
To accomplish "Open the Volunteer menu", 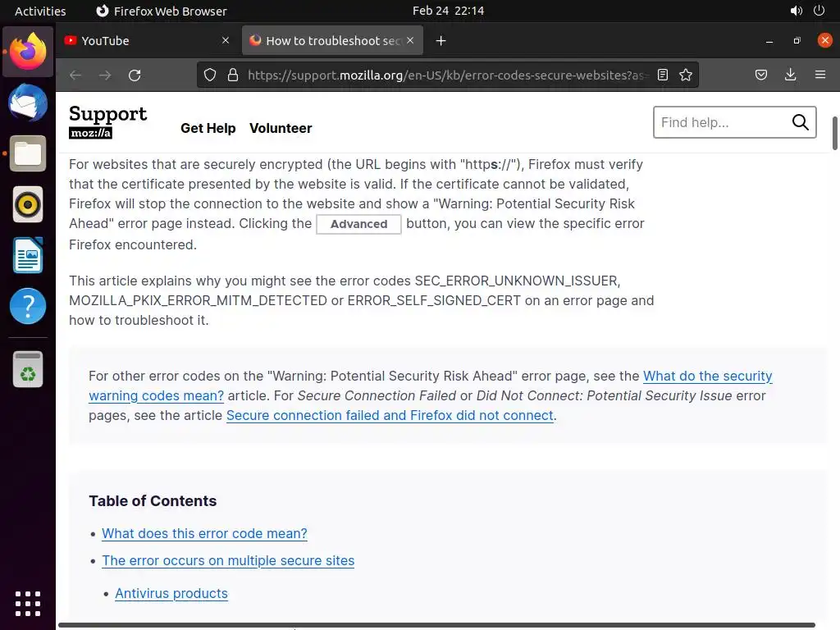I will [x=281, y=128].
